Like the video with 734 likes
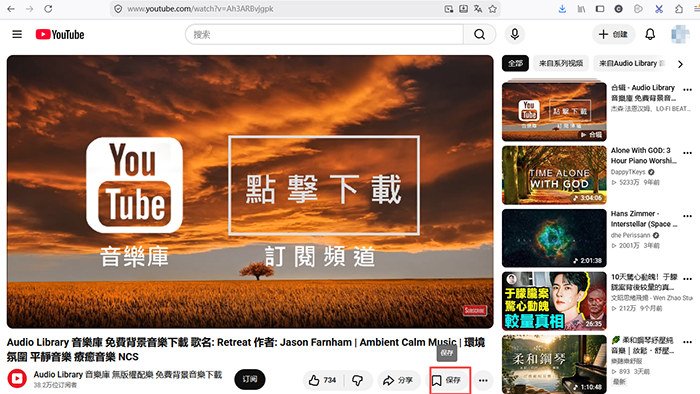Image resolution: width=700 pixels, height=394 pixels. tap(322, 380)
